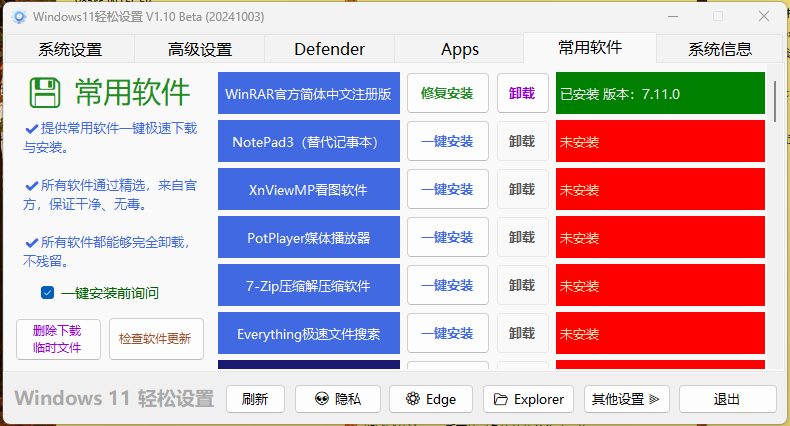
Task: Click the 刷新 button
Action: pos(255,399)
